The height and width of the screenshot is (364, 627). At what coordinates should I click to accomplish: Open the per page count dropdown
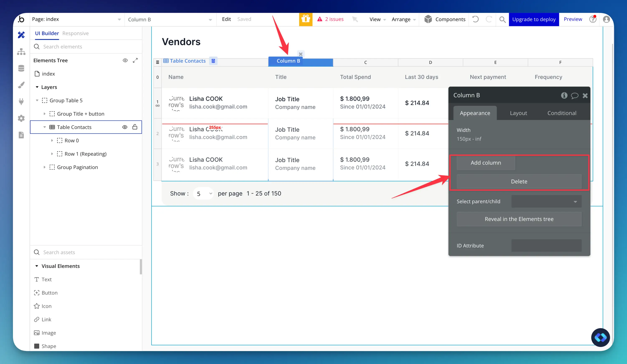(203, 193)
